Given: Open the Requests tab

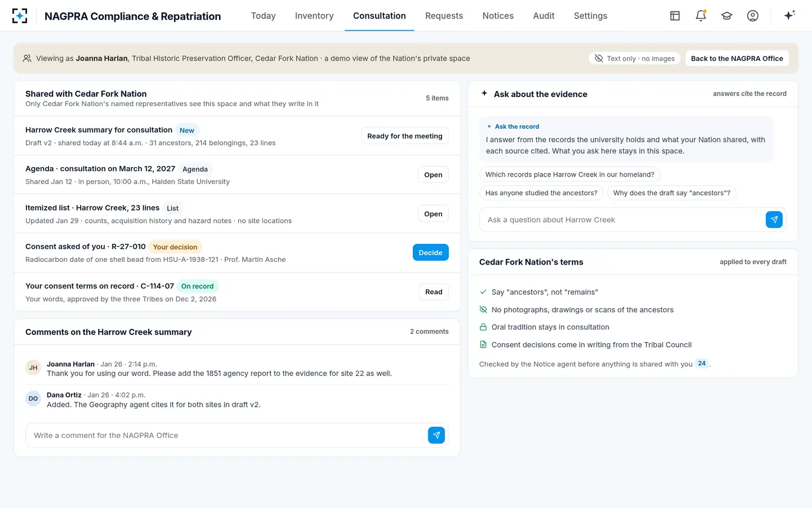Looking at the screenshot, I should [444, 16].
